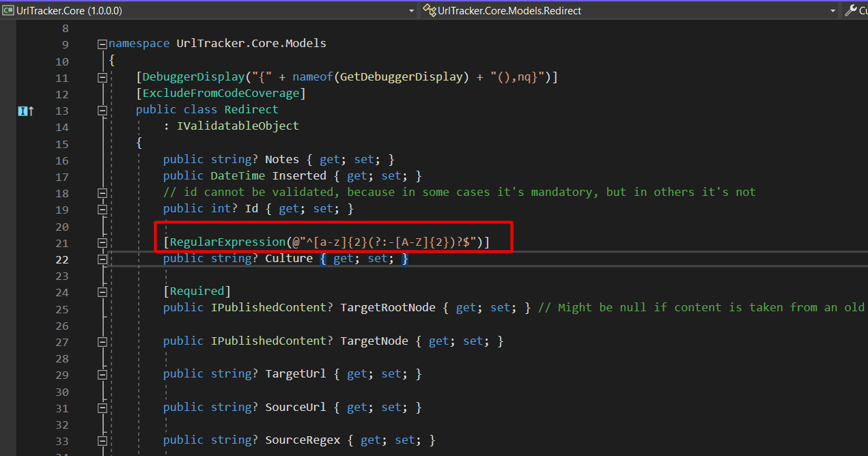Screen dimensions: 868x456
Task: Collapse the Culture property fold marker
Action: point(102,260)
